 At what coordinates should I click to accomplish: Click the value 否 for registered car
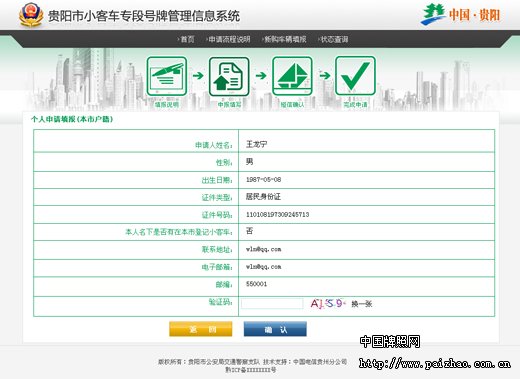tap(250, 231)
